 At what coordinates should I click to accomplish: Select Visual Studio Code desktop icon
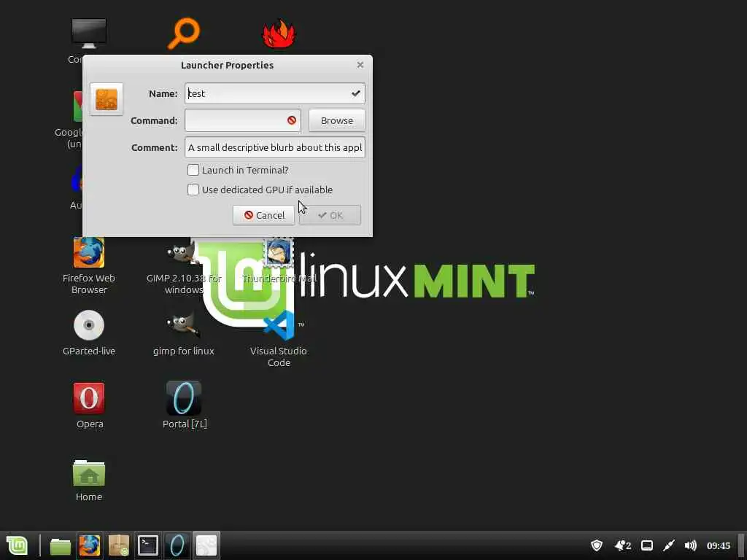279,325
